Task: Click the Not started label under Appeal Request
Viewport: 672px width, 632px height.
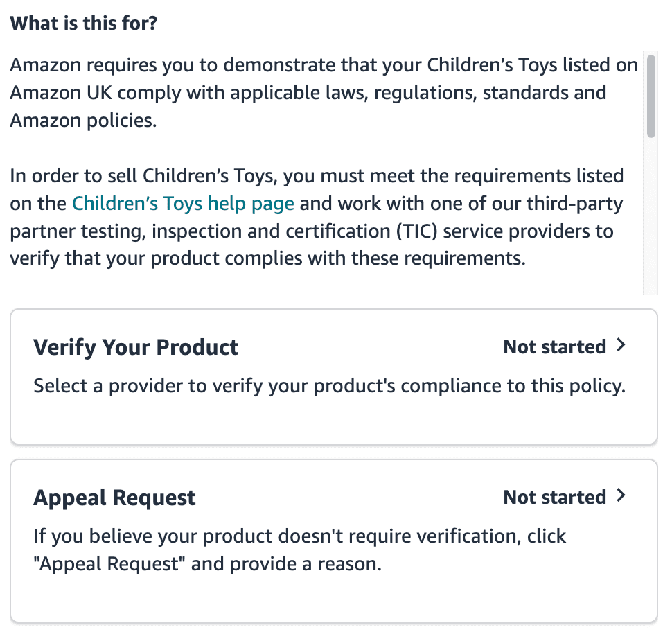Action: pos(554,497)
